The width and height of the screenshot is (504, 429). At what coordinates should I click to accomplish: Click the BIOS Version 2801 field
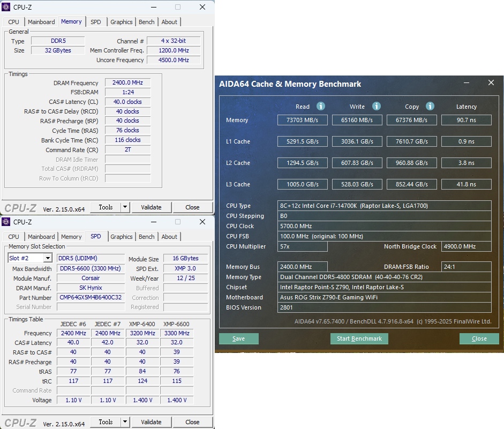[384, 307]
